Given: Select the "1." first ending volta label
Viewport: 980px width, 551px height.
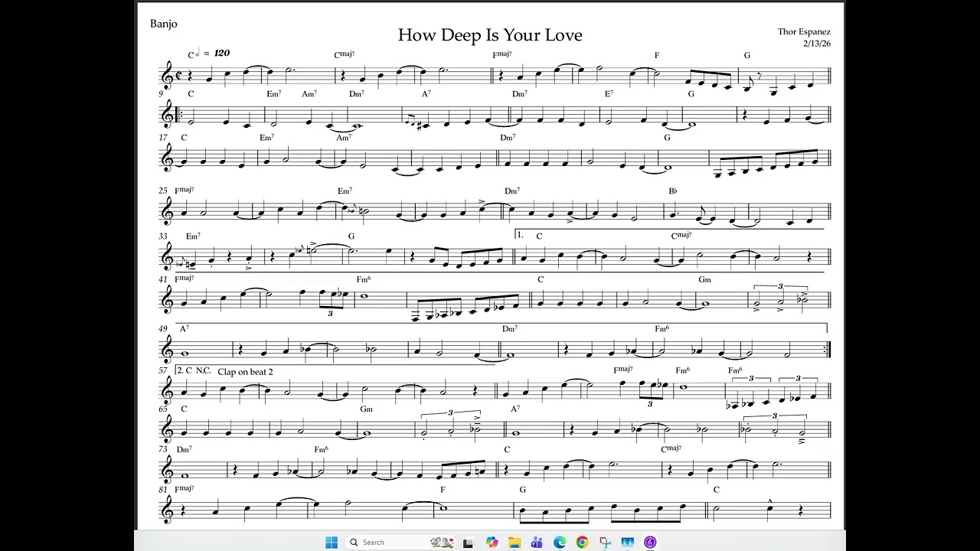Looking at the screenshot, I should (521, 236).
